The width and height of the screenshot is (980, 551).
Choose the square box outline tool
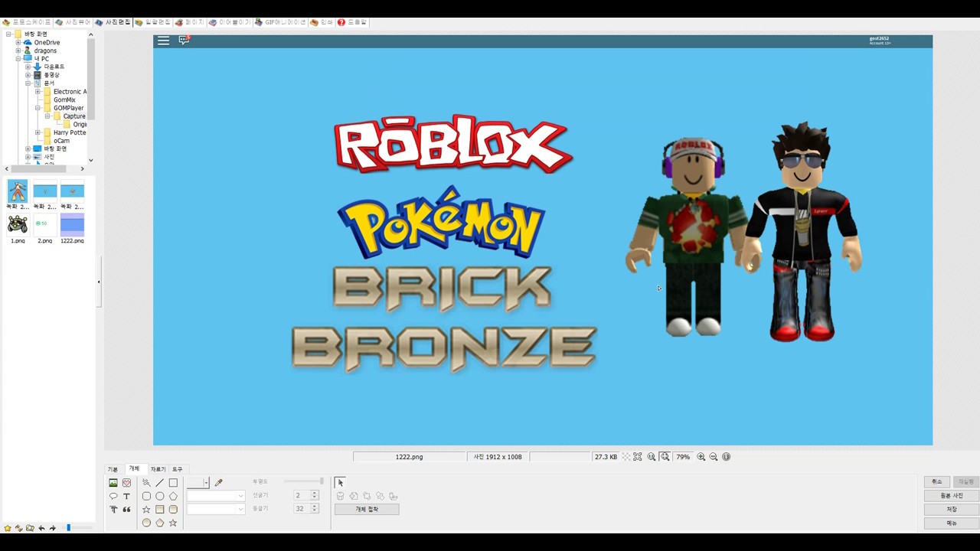point(173,483)
